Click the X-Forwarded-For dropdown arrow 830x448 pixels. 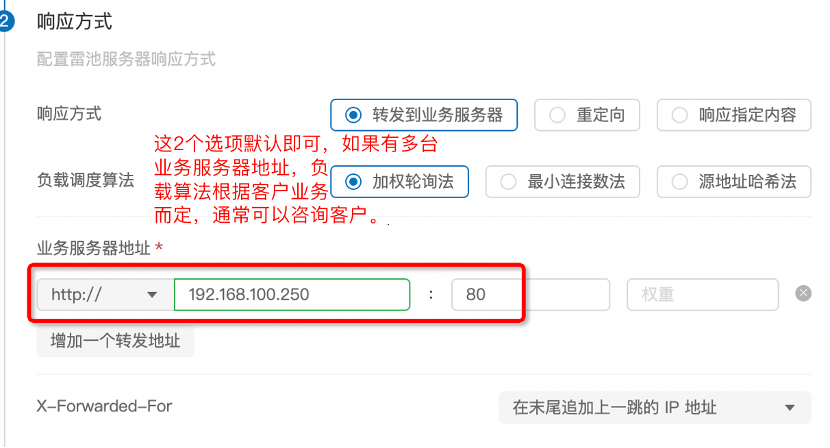790,407
